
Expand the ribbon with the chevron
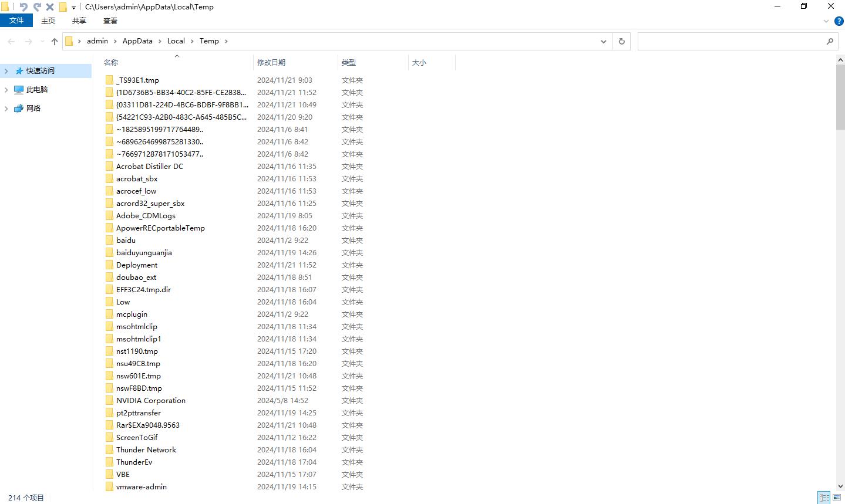(826, 21)
